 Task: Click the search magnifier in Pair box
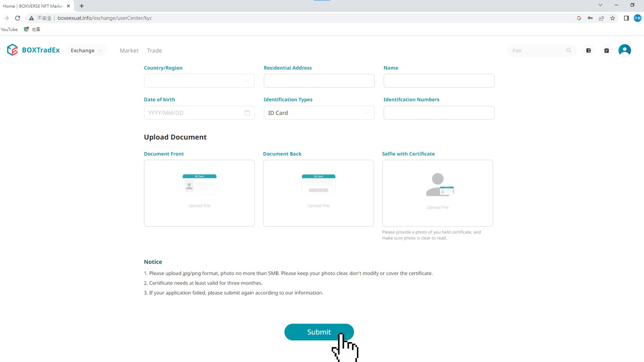click(569, 50)
